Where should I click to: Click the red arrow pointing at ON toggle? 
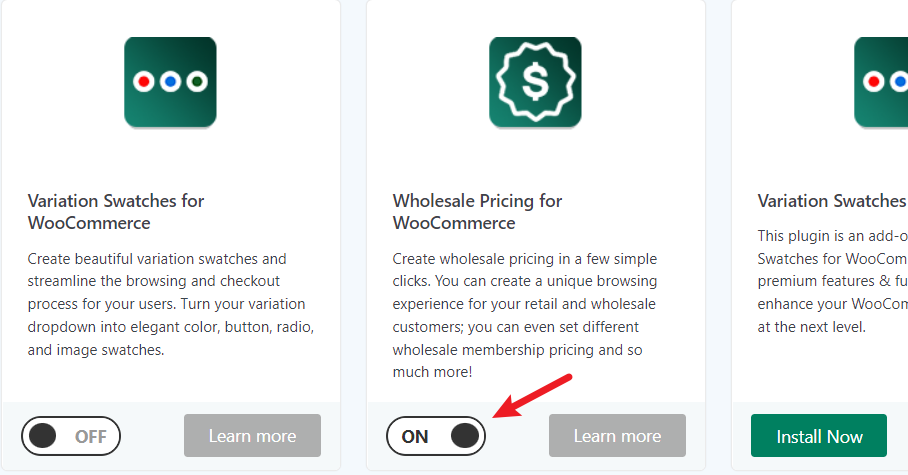pos(532,396)
